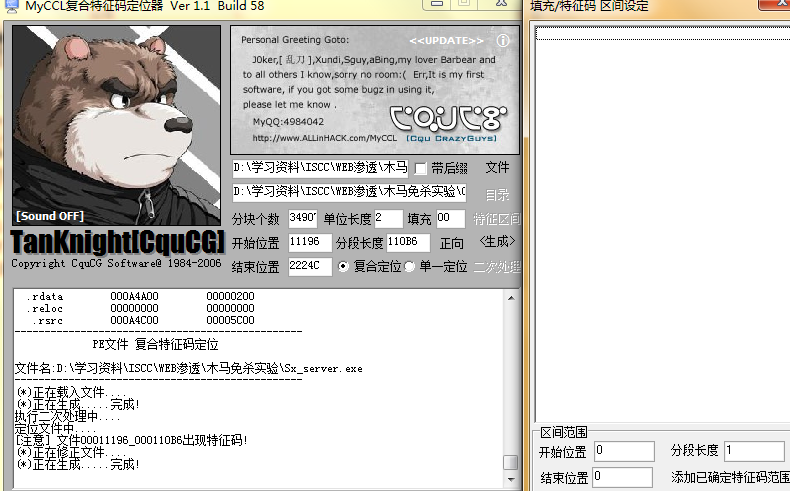Close the 填充/特征码 区间设定 window
790x491 pixels.
tap(775, 4)
